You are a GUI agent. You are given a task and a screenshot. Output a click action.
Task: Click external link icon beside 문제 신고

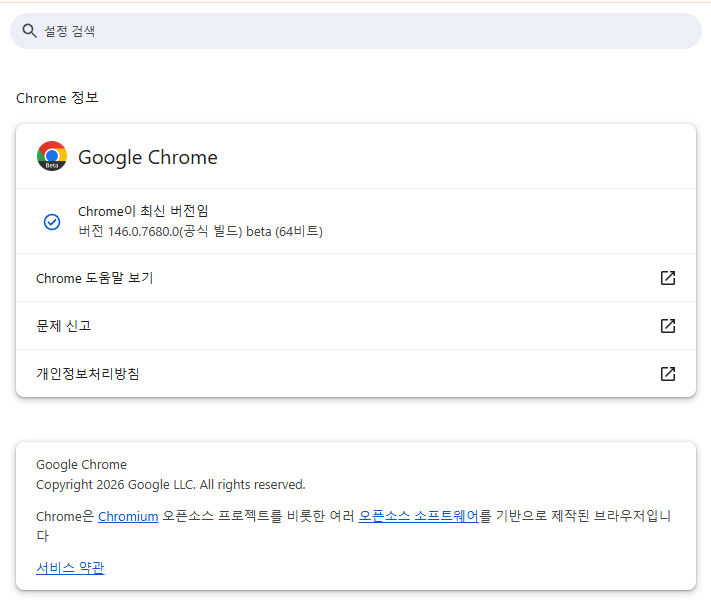668,326
